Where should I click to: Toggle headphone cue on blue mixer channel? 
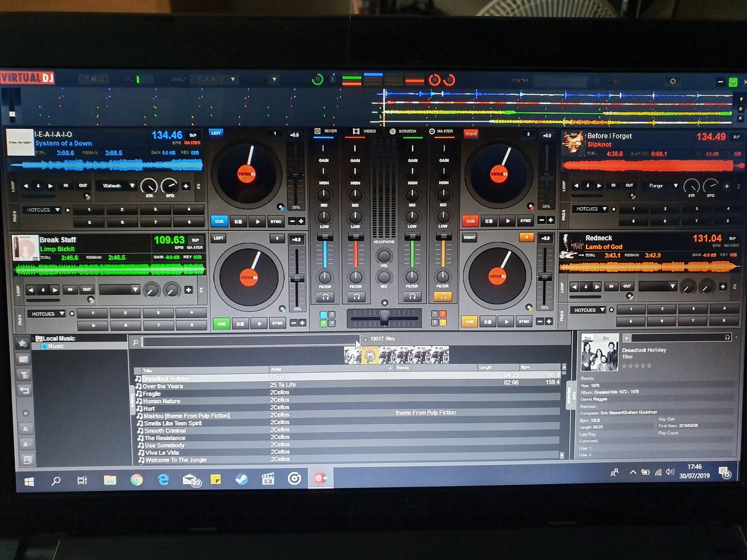[x=324, y=297]
